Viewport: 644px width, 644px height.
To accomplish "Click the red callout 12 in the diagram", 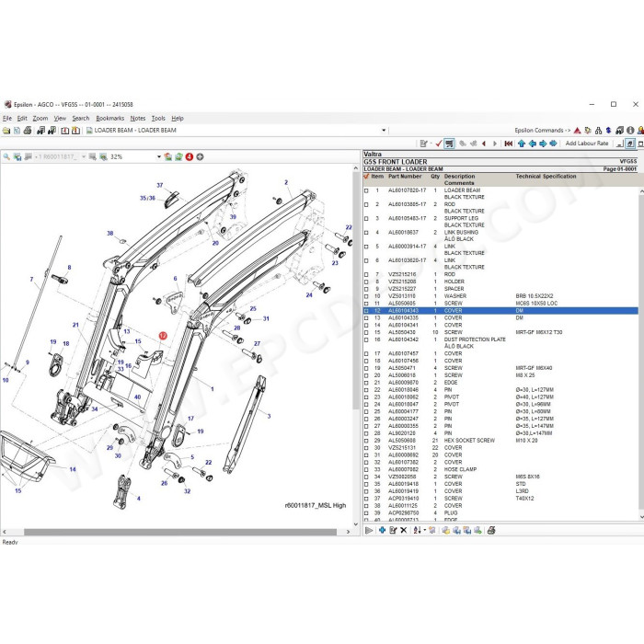I will pyautogui.click(x=163, y=336).
